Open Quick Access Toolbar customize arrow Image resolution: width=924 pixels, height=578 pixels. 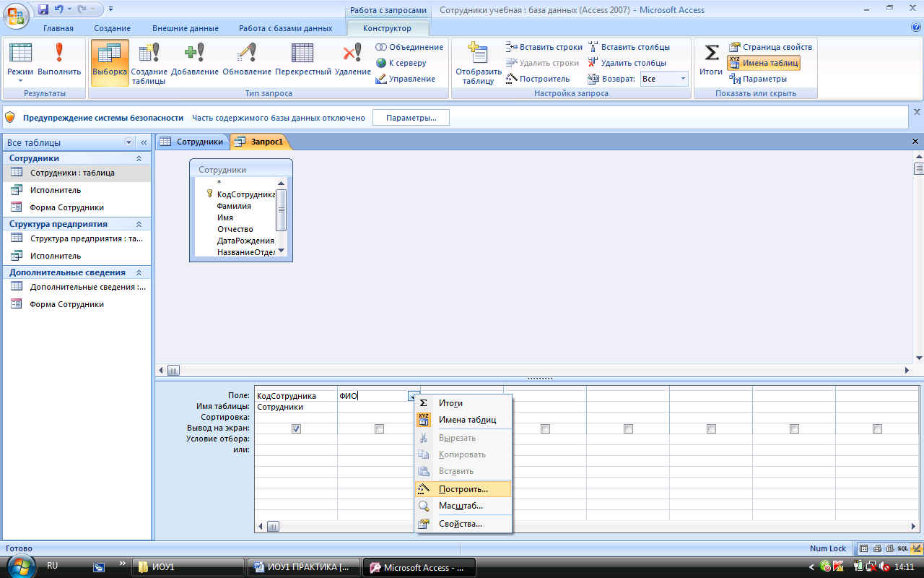(x=110, y=9)
